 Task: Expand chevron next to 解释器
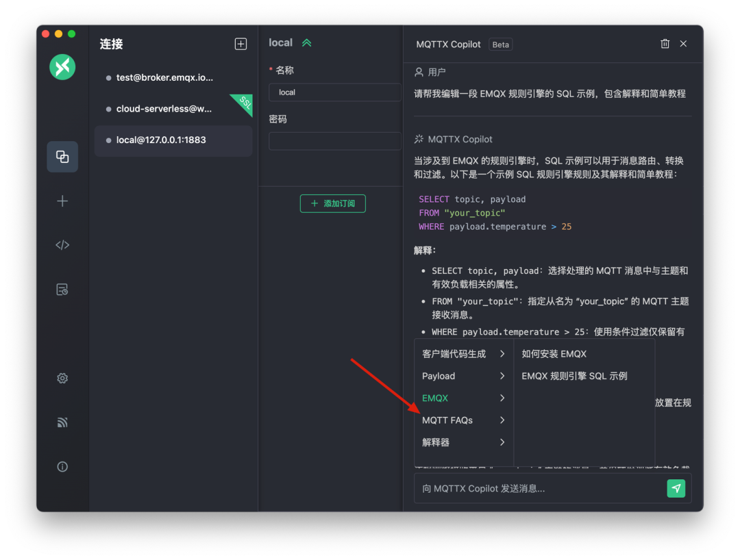tap(502, 443)
